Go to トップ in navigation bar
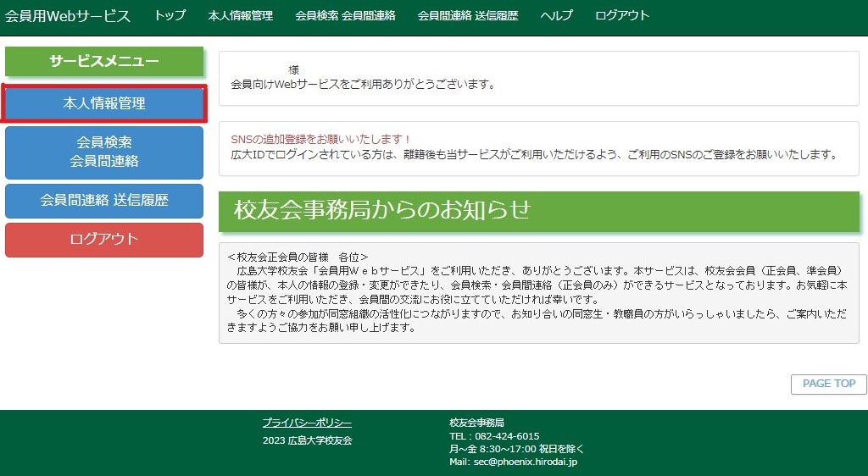This screenshot has height=476, width=868. tap(170, 15)
